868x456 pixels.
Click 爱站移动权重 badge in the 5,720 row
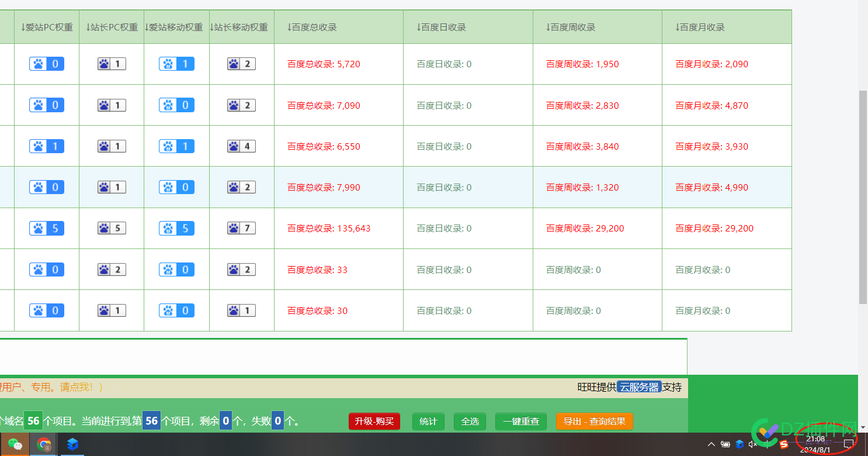(176, 64)
